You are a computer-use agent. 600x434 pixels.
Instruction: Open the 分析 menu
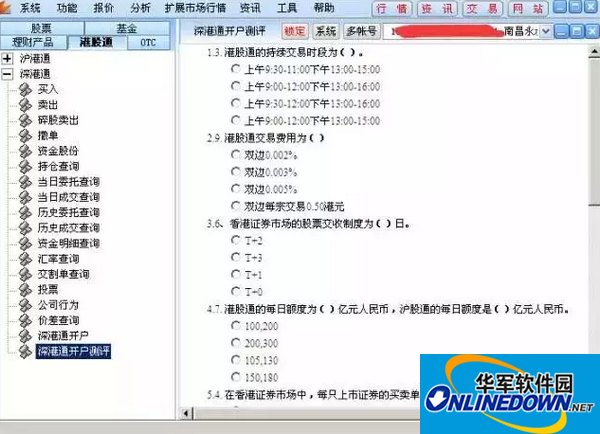[x=140, y=8]
